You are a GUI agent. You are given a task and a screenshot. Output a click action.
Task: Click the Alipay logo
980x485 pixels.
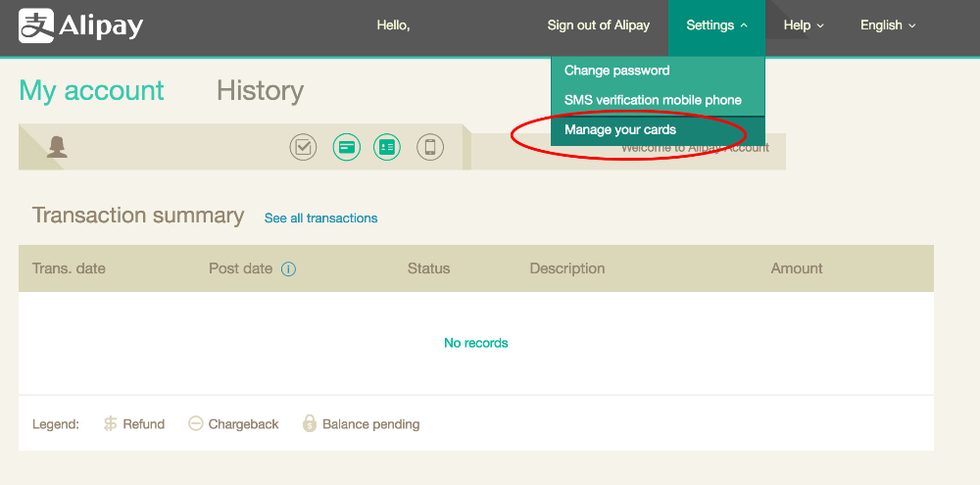point(80,25)
